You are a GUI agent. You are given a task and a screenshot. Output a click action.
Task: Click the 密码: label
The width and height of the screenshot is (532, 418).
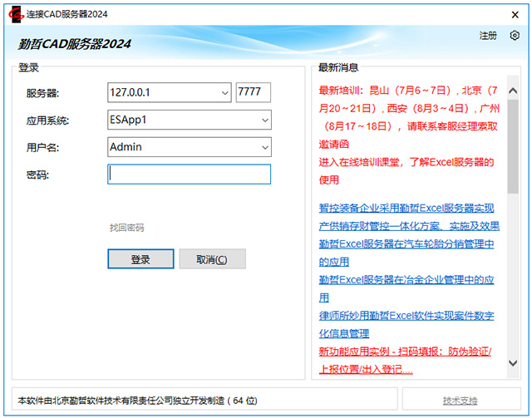pos(37,175)
